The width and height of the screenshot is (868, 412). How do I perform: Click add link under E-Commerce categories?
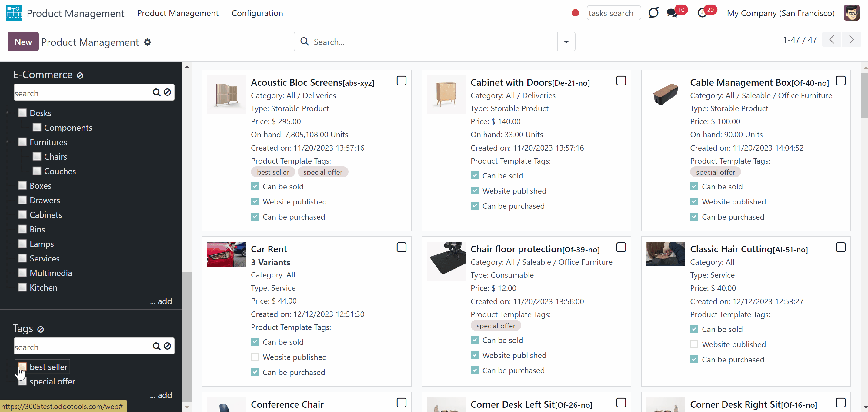pyautogui.click(x=161, y=301)
